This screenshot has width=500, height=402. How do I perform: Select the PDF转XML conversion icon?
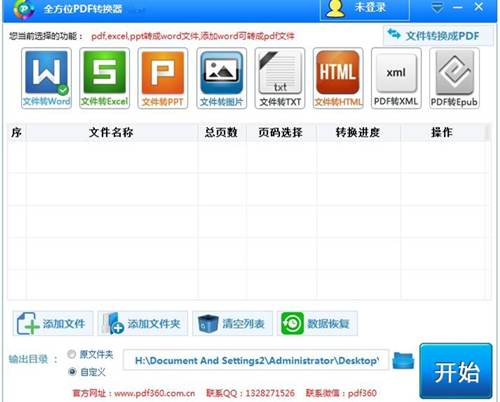(x=396, y=78)
